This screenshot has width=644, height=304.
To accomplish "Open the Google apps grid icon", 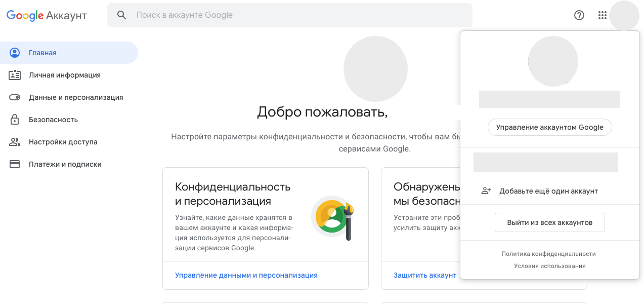I will [x=602, y=15].
